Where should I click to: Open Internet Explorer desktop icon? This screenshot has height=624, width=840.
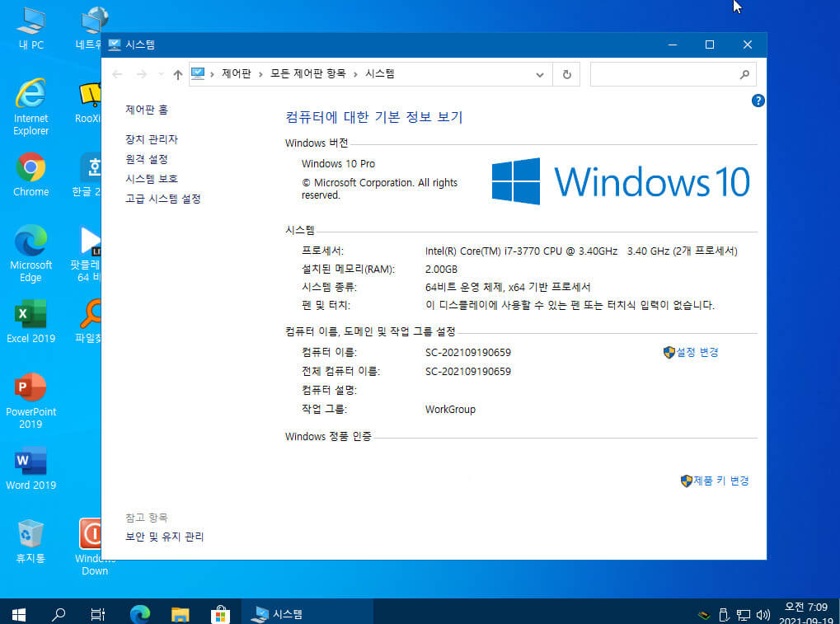(x=31, y=106)
